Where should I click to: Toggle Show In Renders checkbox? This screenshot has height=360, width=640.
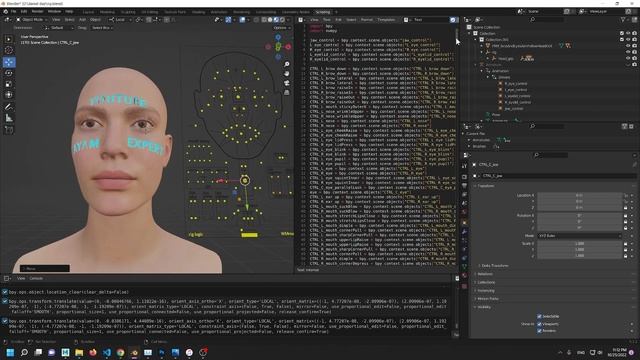click(539, 331)
